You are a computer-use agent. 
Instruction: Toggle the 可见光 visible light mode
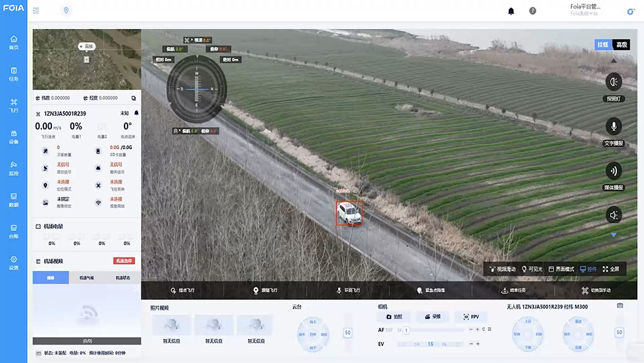coord(532,269)
